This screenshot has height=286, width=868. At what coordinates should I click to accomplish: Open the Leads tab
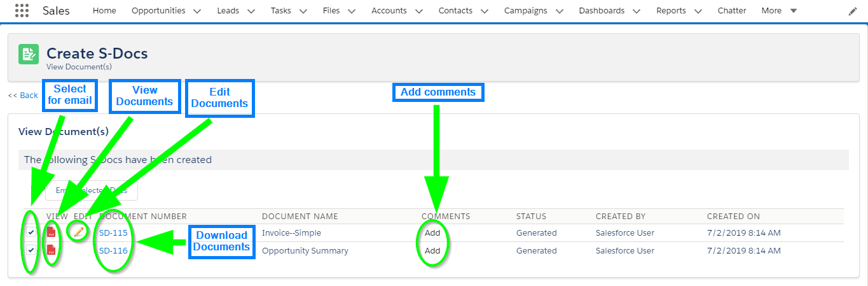point(228,11)
